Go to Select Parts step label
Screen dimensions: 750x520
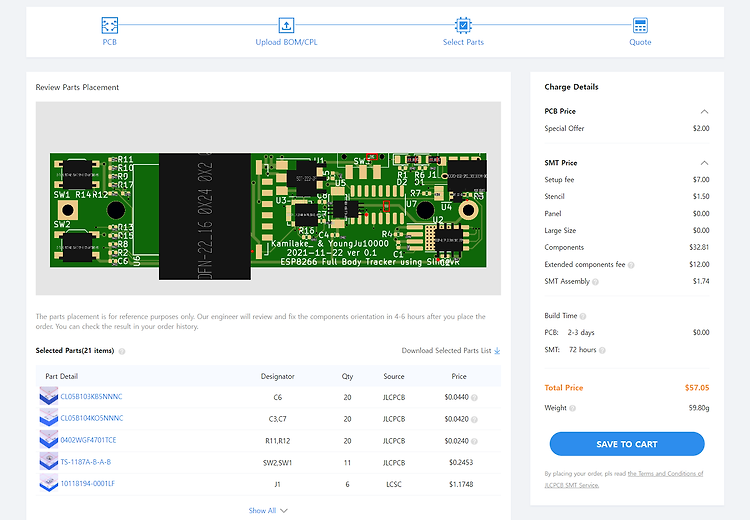tap(463, 42)
